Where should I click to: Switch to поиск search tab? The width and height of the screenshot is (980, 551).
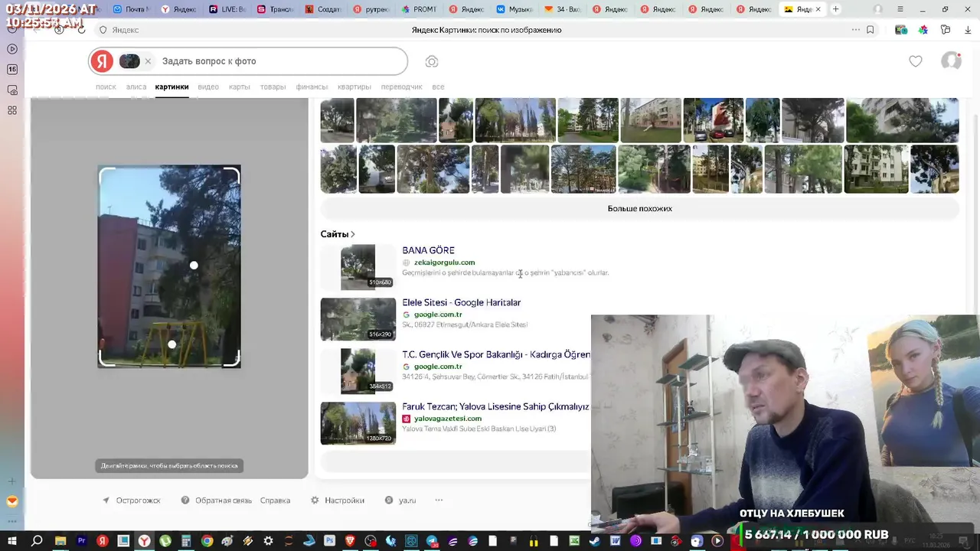coord(106,86)
